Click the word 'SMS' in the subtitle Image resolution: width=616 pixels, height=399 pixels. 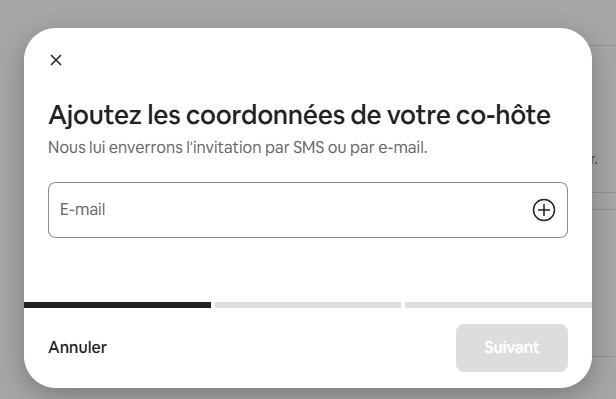[308, 148]
